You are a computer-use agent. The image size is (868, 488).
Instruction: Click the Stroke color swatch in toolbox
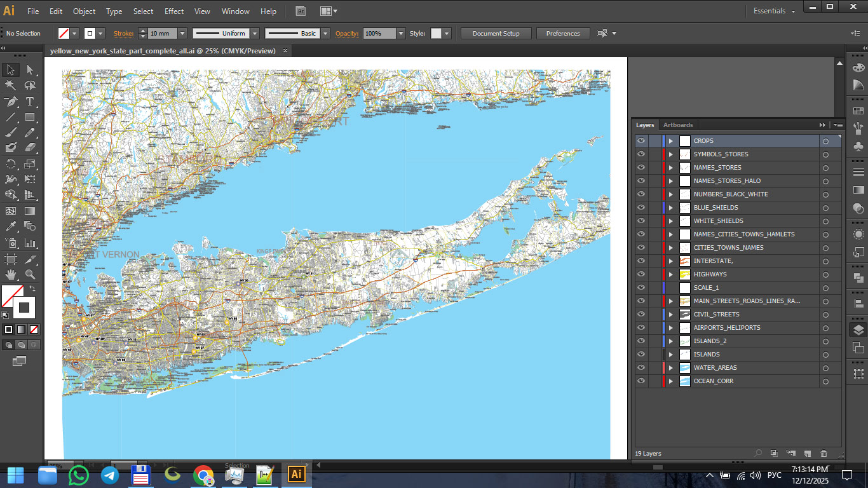coord(24,308)
